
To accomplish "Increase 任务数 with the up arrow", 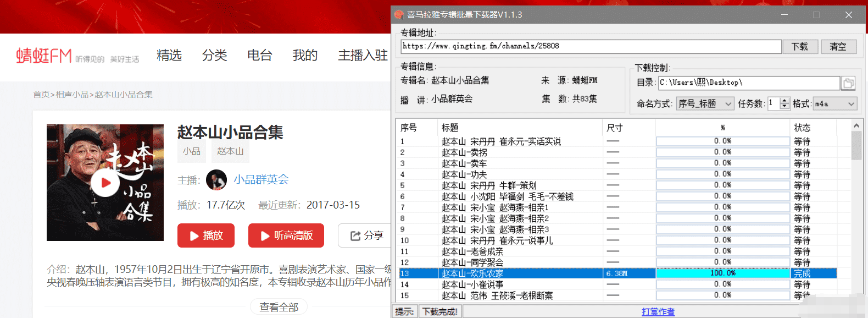I will [x=784, y=100].
